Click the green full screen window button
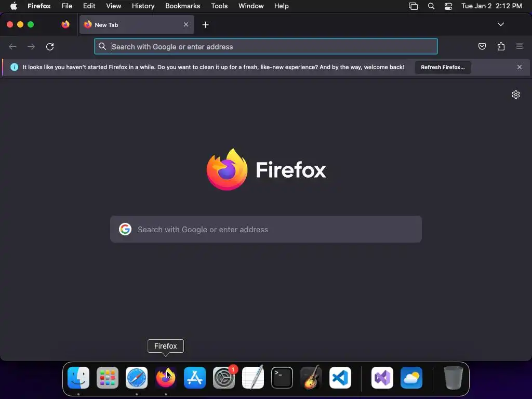 click(31, 24)
